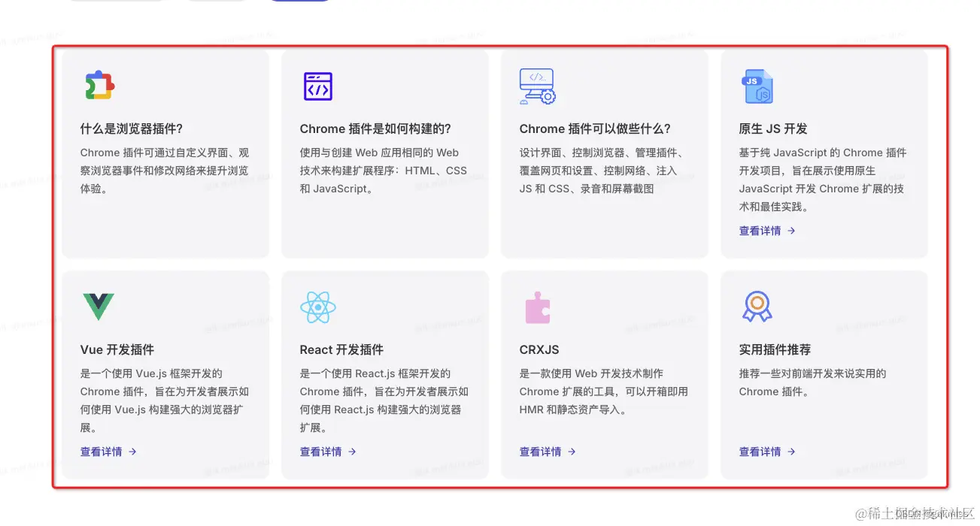
Task: Click the heading 原生 JS 开发
Action: point(773,128)
